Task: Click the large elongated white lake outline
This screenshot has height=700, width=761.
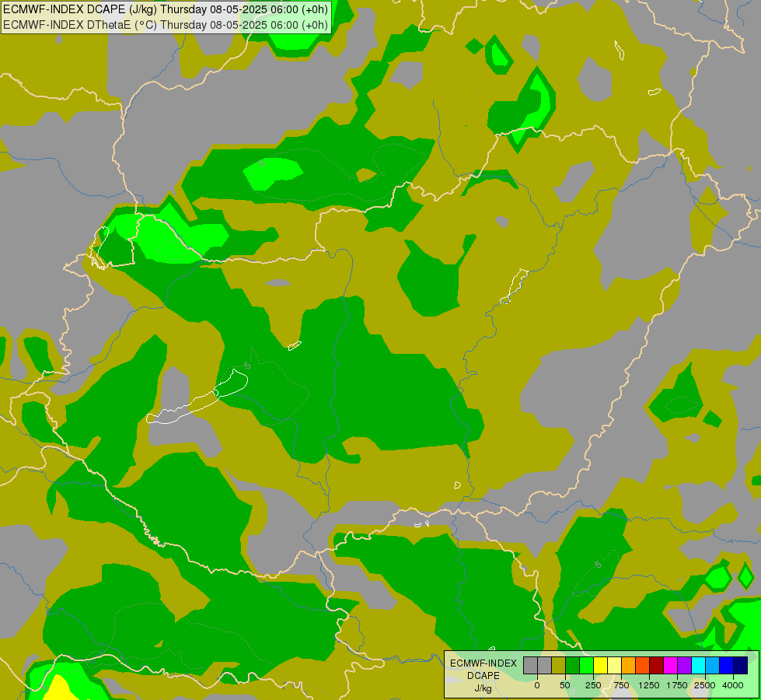Action: pyautogui.click(x=197, y=397)
